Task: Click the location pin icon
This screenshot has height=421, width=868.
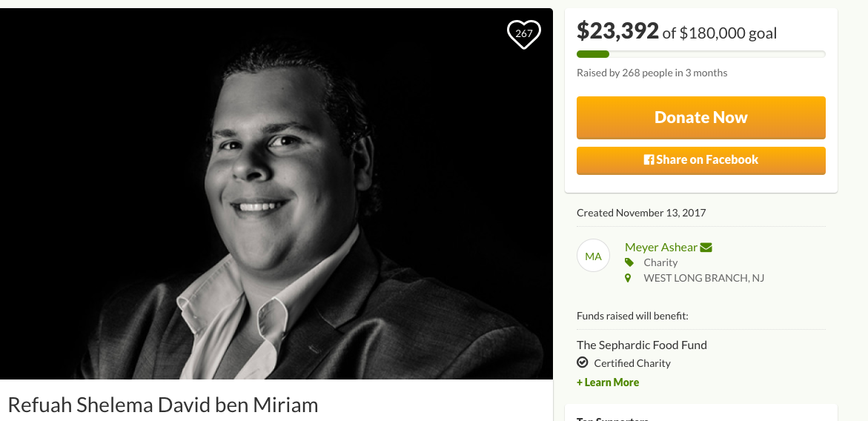Action: click(629, 278)
